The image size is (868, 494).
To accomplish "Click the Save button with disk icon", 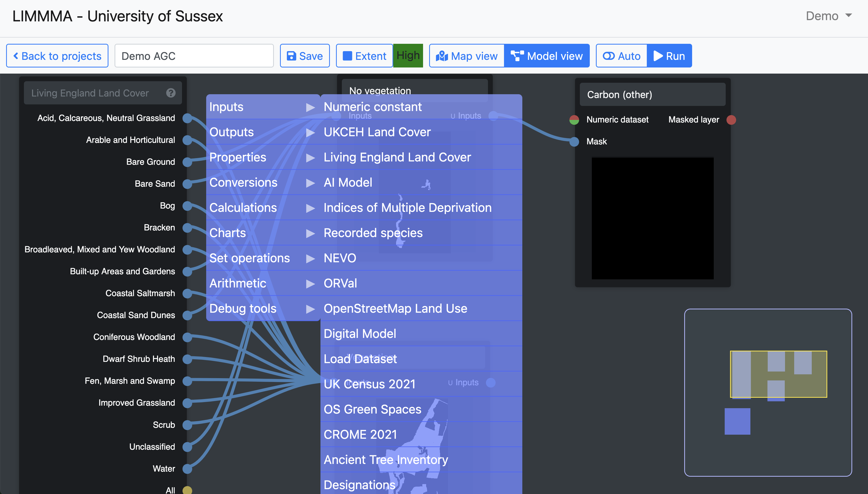I will pos(304,56).
